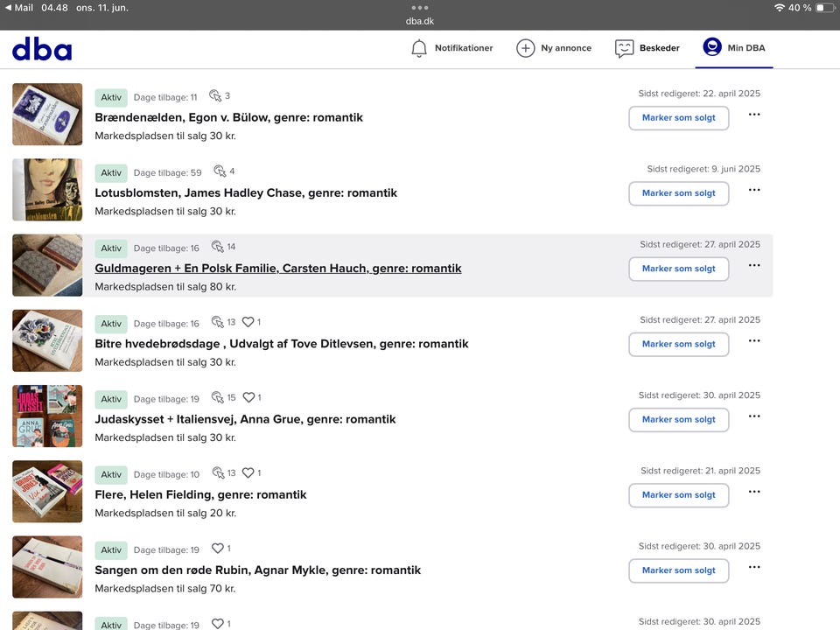Open Lotusblomsten, James Hadley Chase listing title
This screenshot has height=630, width=840.
[246, 193]
